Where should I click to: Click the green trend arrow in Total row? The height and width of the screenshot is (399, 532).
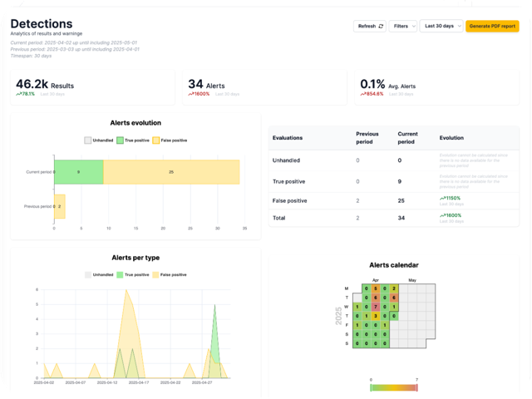tap(441, 215)
